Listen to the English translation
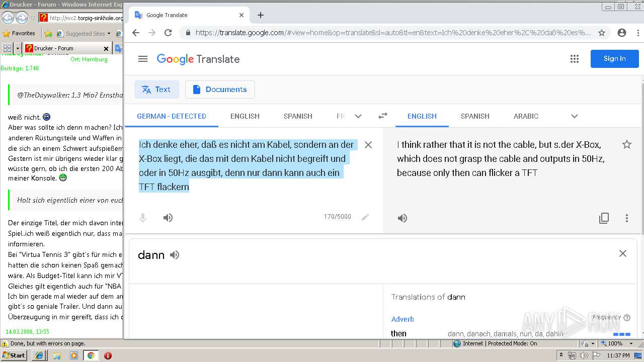This screenshot has width=644, height=362. (x=403, y=218)
